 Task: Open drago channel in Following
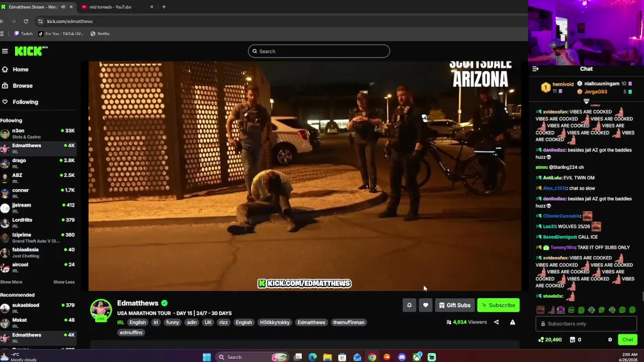coord(38,163)
